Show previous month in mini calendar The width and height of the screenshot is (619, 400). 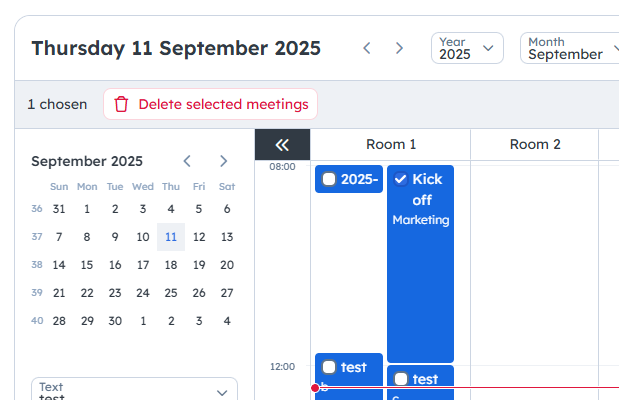point(187,161)
